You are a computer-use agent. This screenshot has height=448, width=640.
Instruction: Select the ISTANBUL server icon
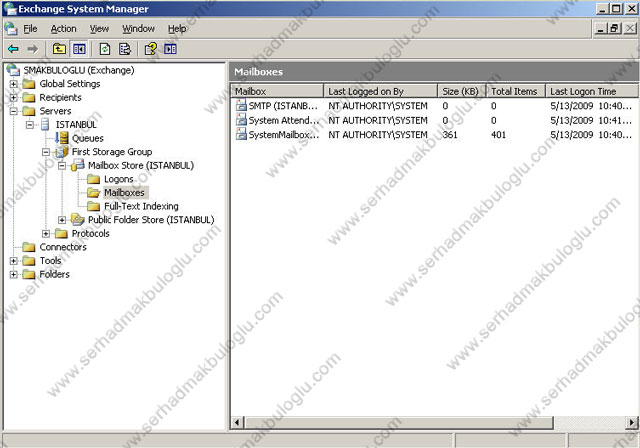(x=45, y=124)
